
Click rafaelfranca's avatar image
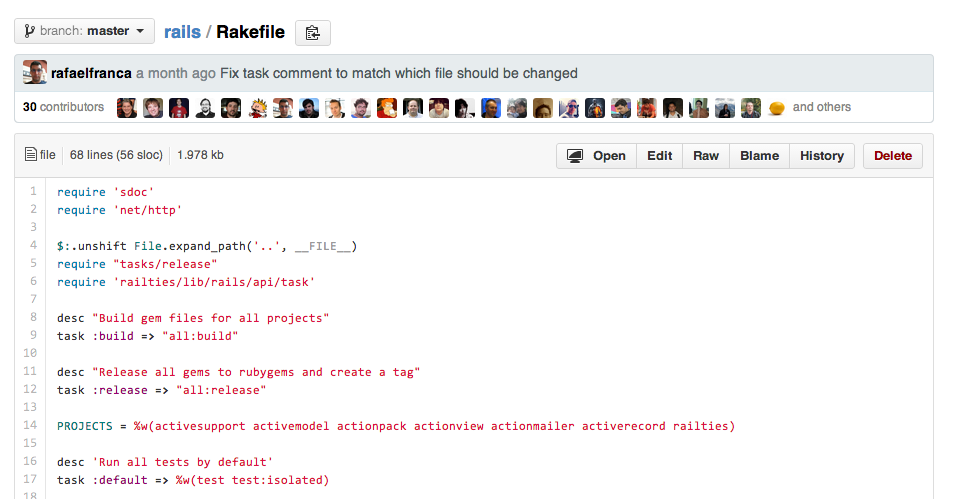pyautogui.click(x=35, y=73)
